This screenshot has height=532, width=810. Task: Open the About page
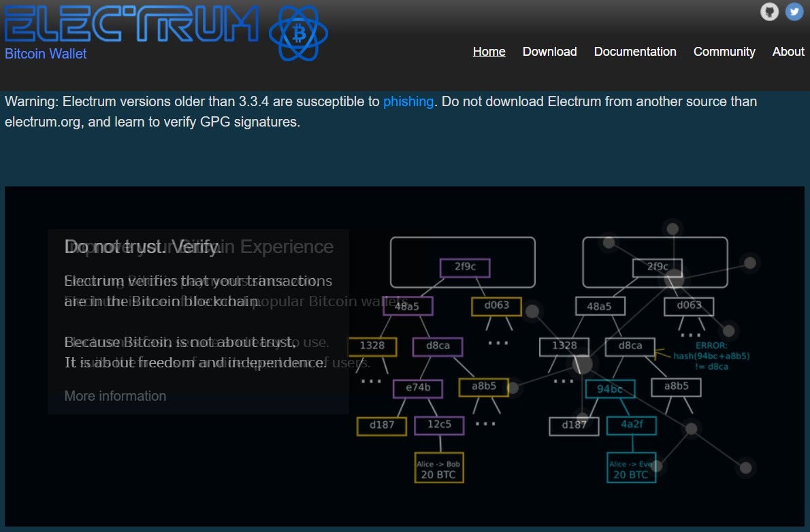click(788, 52)
